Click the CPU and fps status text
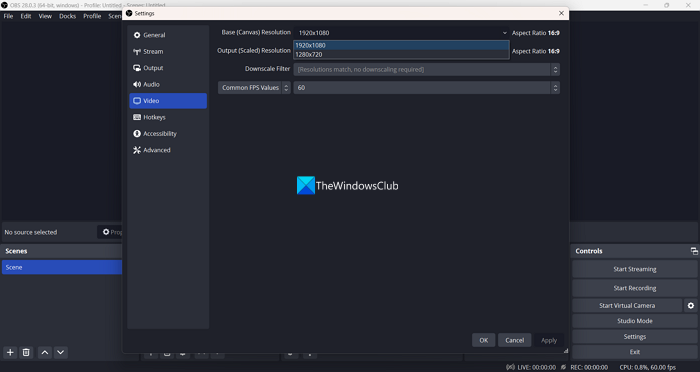Viewport: 700px width, 372px height. [x=647, y=367]
